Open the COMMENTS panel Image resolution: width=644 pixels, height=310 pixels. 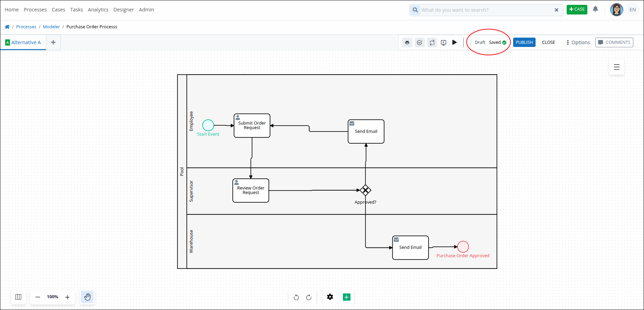tap(614, 42)
